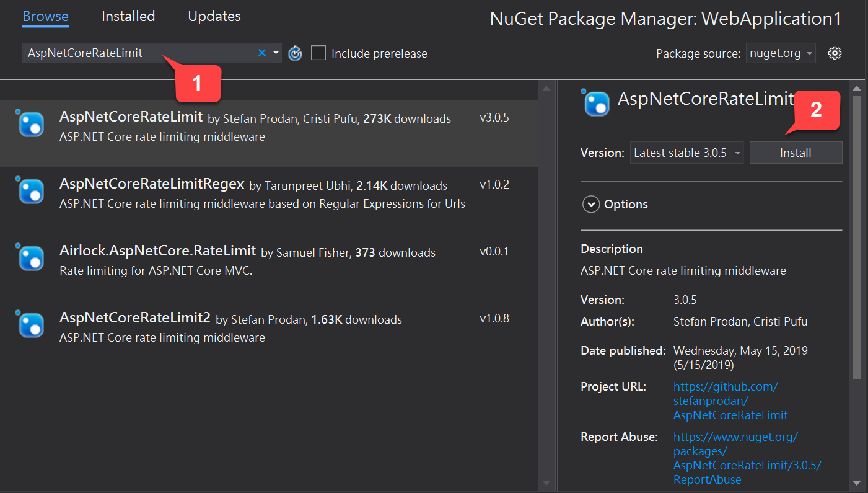Switch to the Updates tab
This screenshot has width=868, height=493.
coord(214,16)
